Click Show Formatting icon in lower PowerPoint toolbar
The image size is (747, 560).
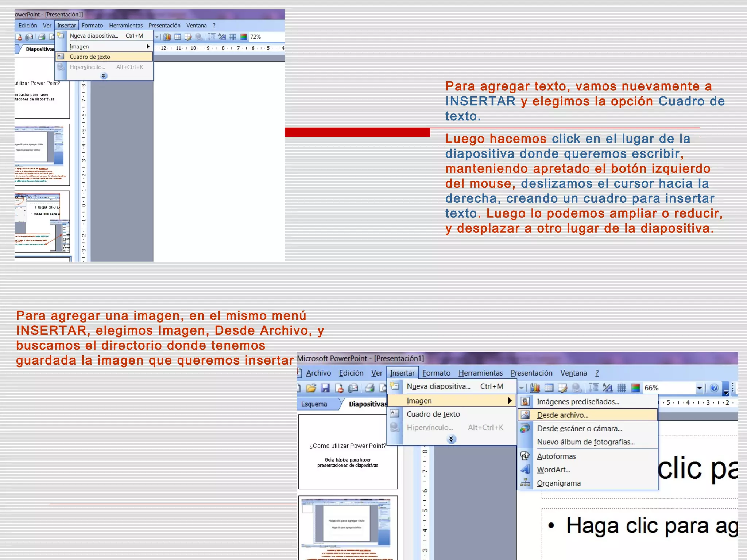pyautogui.click(x=608, y=388)
